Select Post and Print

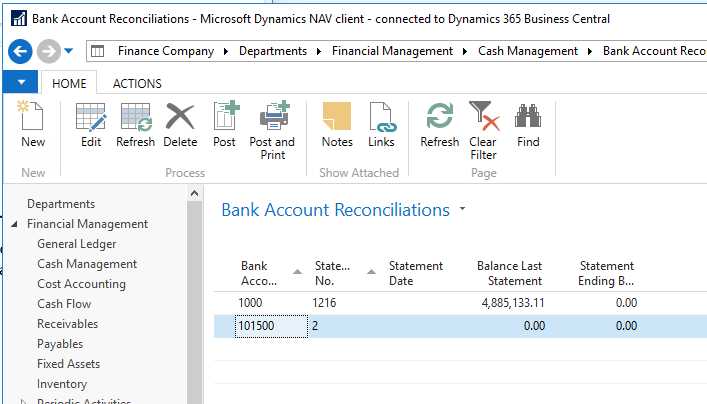272,130
